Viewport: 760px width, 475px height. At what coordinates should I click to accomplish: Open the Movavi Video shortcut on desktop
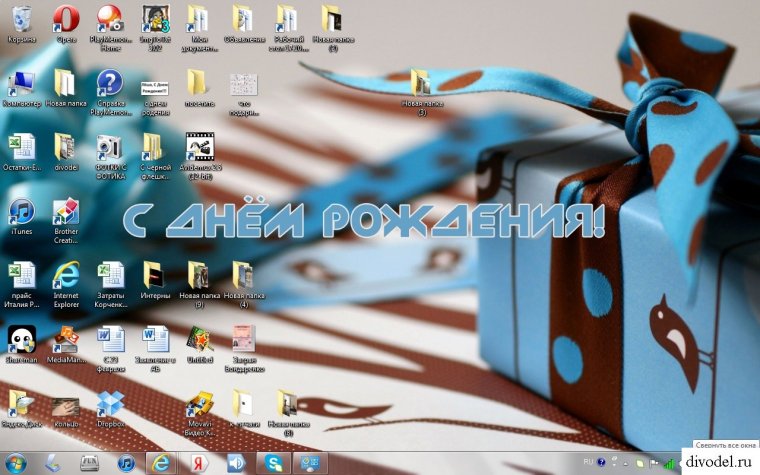[199, 404]
